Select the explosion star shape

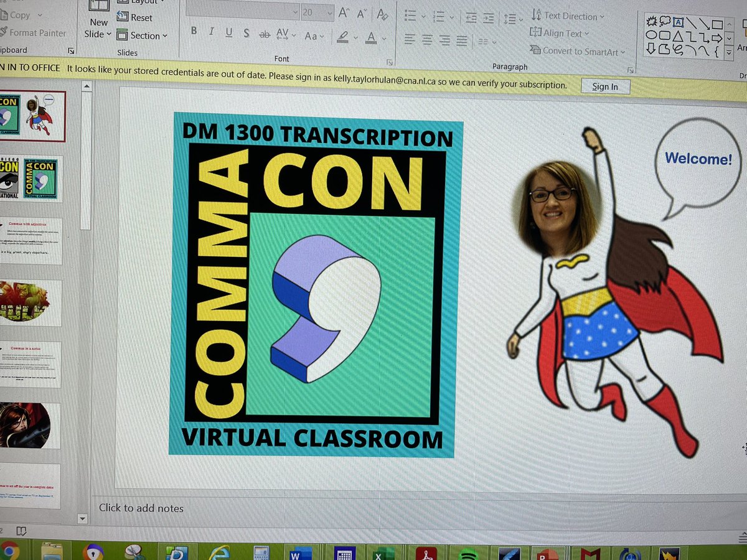pyautogui.click(x=652, y=21)
